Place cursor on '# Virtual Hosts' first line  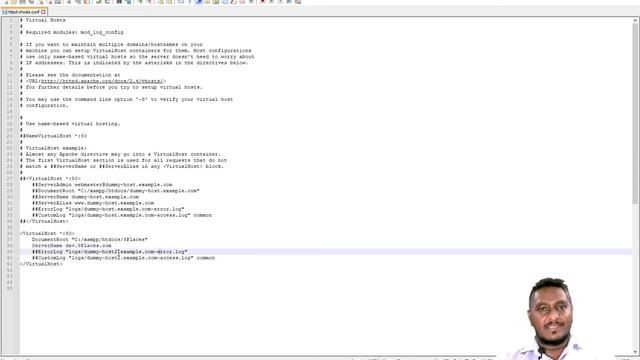(x=43, y=20)
